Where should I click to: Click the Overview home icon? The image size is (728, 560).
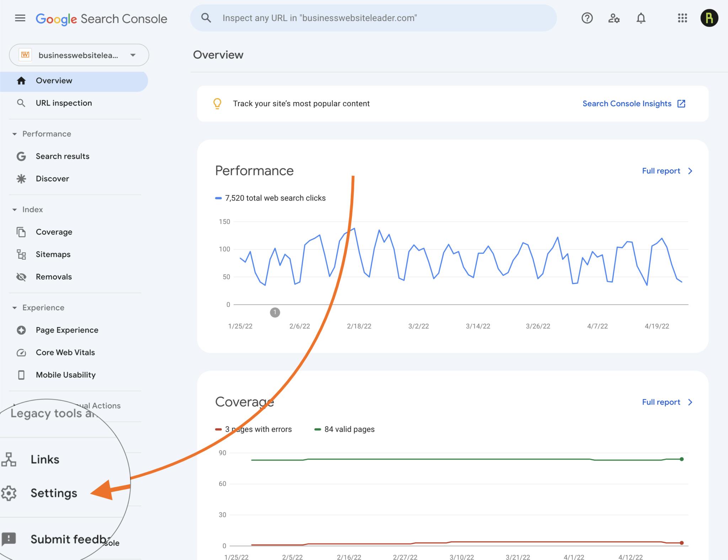coord(21,81)
